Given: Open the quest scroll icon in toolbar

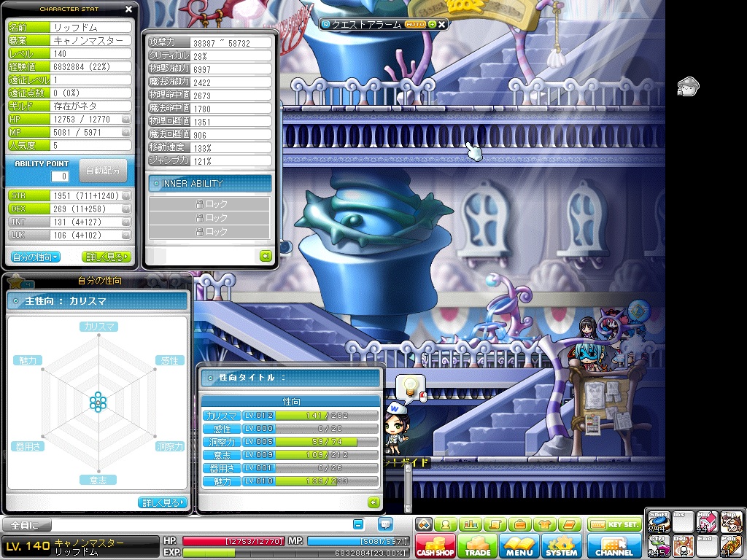Looking at the screenshot, I should point(495,524).
